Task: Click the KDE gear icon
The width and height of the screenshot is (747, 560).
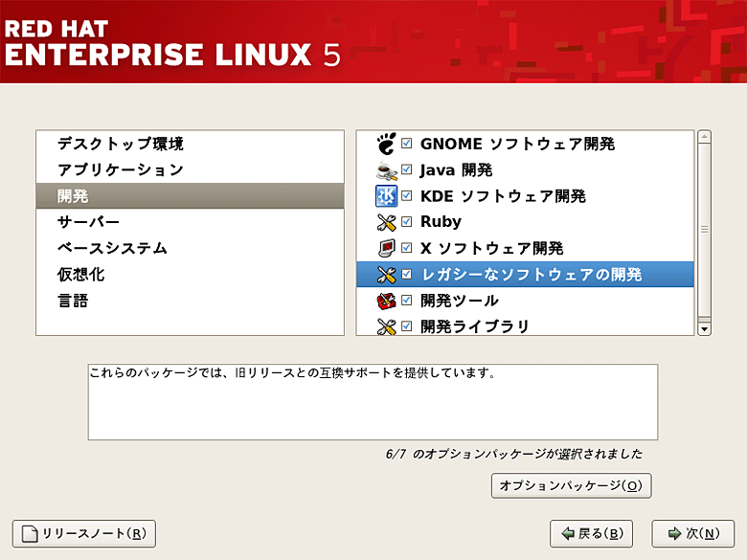Action: coord(386,196)
